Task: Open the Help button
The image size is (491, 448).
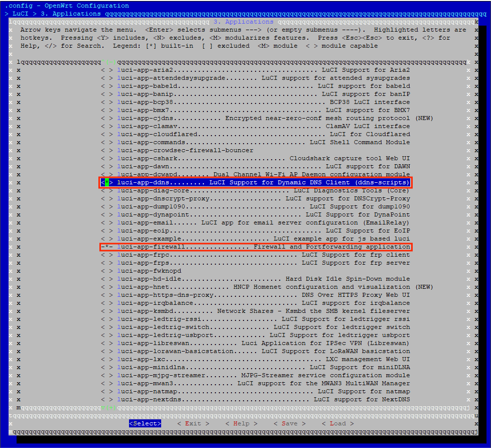Action: [241, 423]
